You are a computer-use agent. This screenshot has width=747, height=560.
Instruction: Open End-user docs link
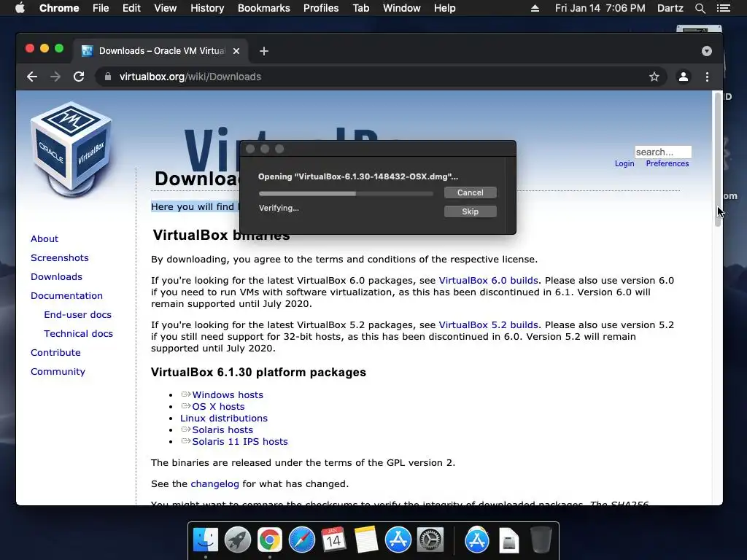[x=77, y=315]
